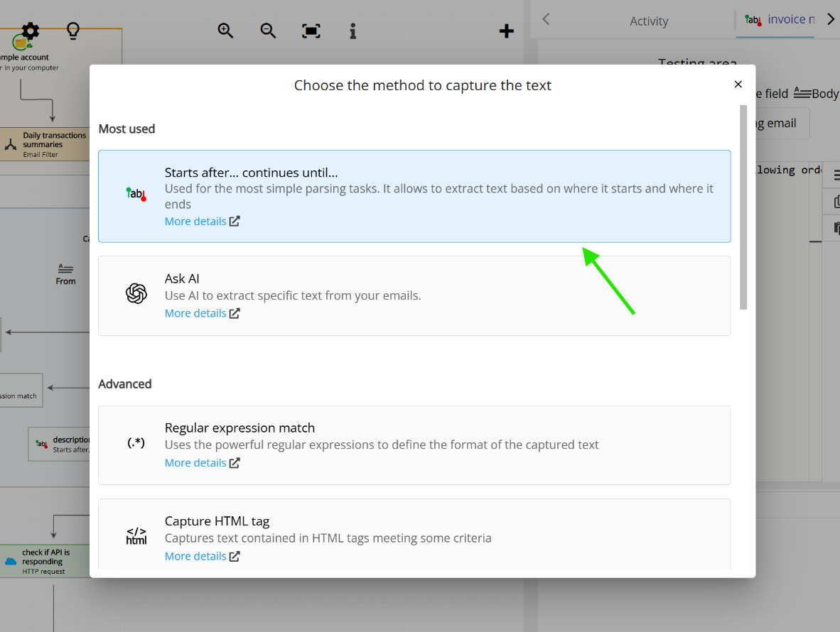
Task: Open the info panel icon
Action: pos(353,31)
